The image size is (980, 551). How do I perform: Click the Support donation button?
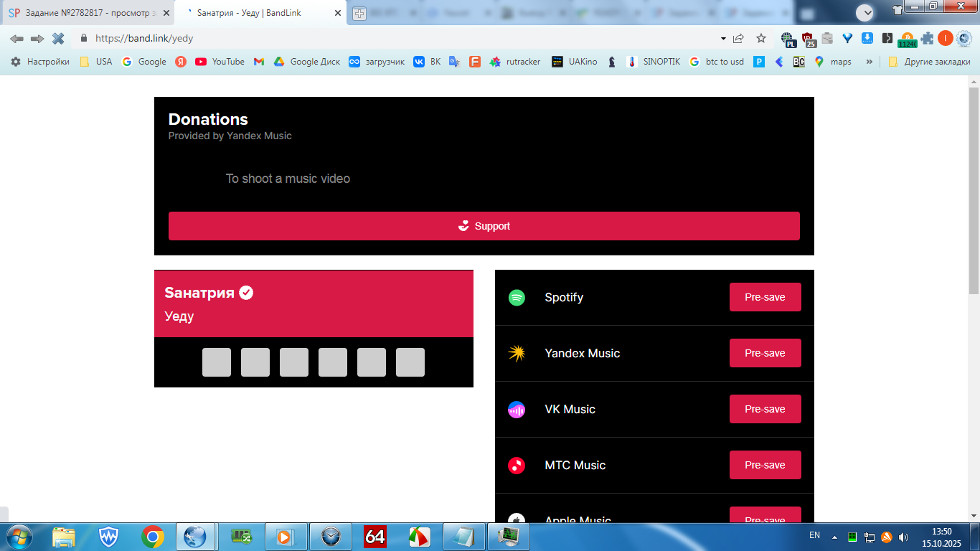[x=484, y=226]
